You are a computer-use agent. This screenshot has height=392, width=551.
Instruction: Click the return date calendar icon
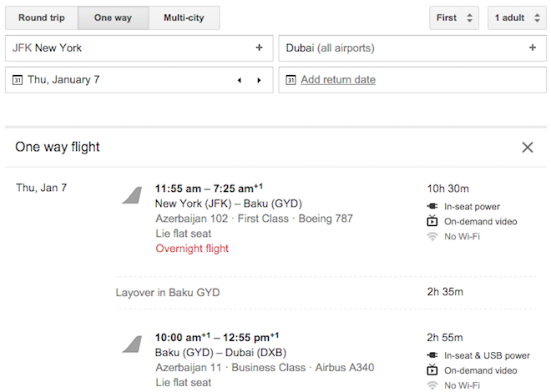pos(291,80)
